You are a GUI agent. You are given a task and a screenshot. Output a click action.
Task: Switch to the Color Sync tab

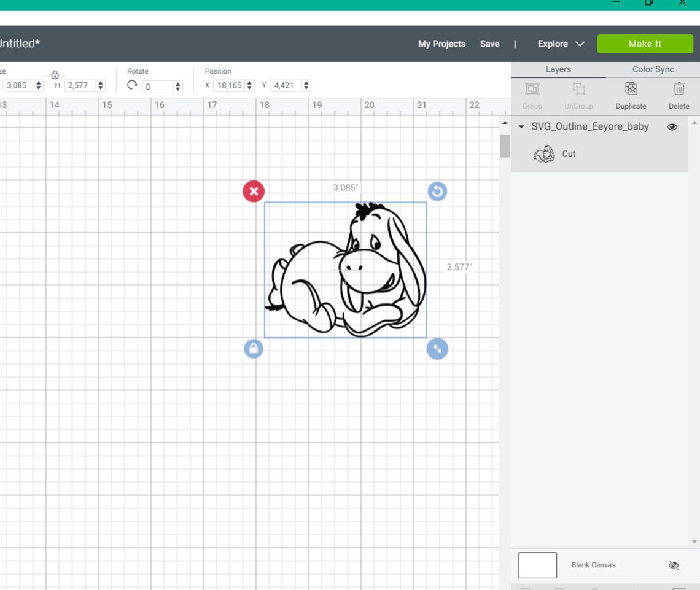tap(653, 69)
